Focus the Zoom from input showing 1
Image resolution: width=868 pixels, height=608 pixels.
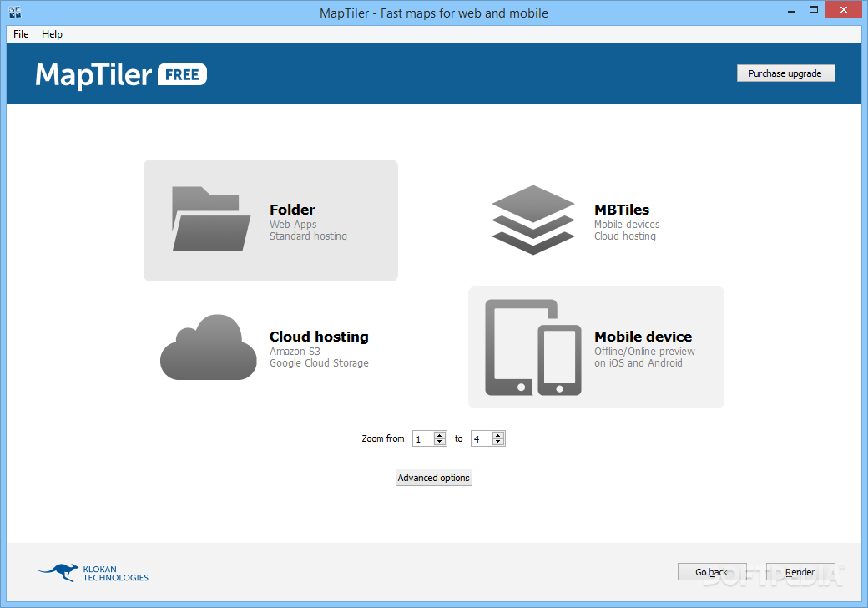tap(423, 438)
